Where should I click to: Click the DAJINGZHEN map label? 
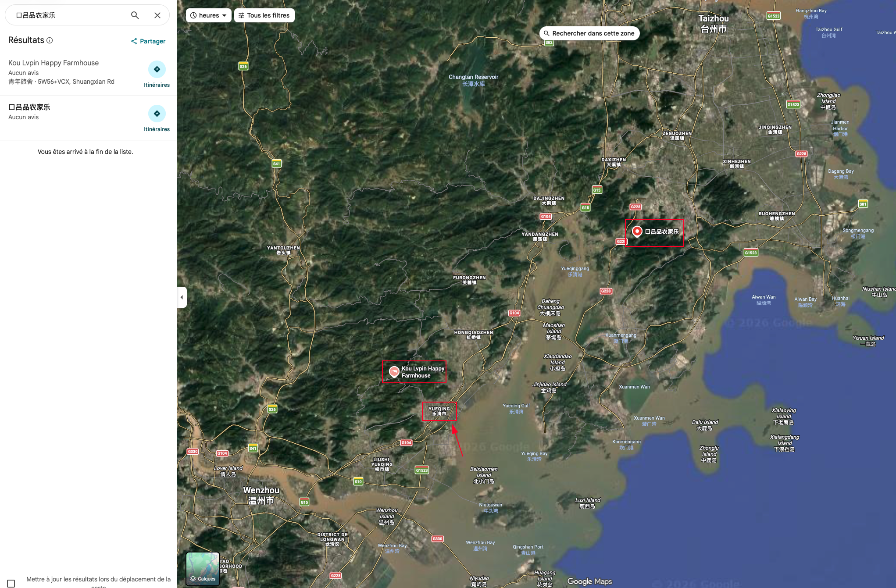click(x=549, y=201)
